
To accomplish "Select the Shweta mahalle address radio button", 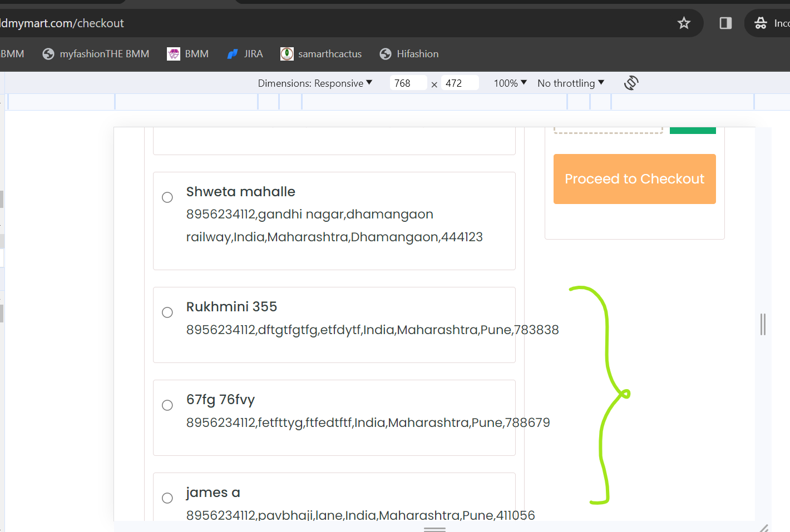I will (x=167, y=197).
